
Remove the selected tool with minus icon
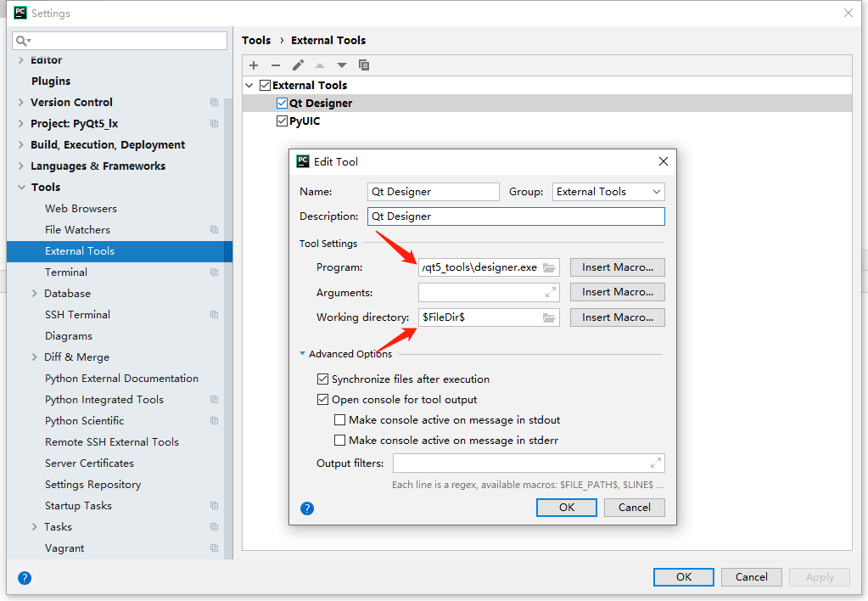point(276,65)
